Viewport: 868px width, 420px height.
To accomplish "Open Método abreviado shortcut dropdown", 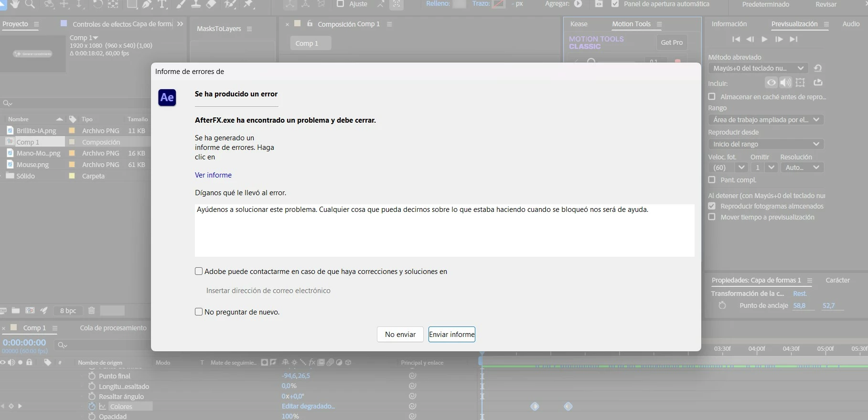I will [758, 68].
